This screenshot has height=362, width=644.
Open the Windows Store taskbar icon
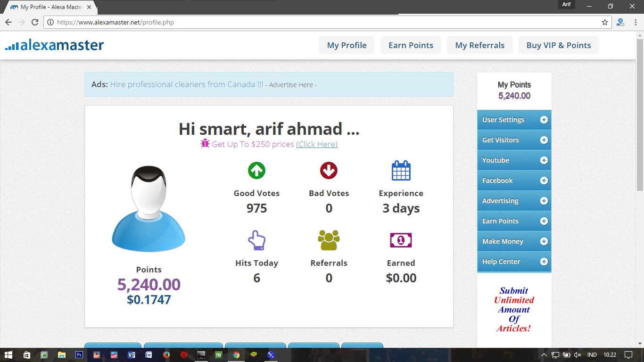[x=27, y=355]
